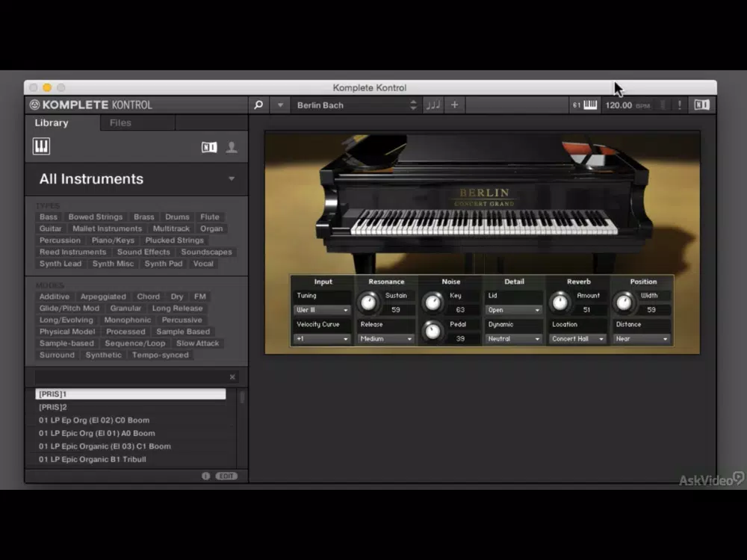Open the header dropdown arrow next to search
This screenshot has width=747, height=560.
pyautogui.click(x=280, y=105)
